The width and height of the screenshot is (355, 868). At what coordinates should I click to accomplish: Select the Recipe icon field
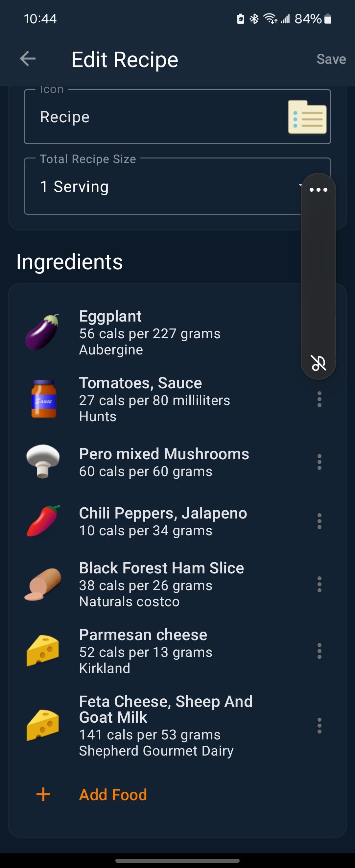[177, 117]
